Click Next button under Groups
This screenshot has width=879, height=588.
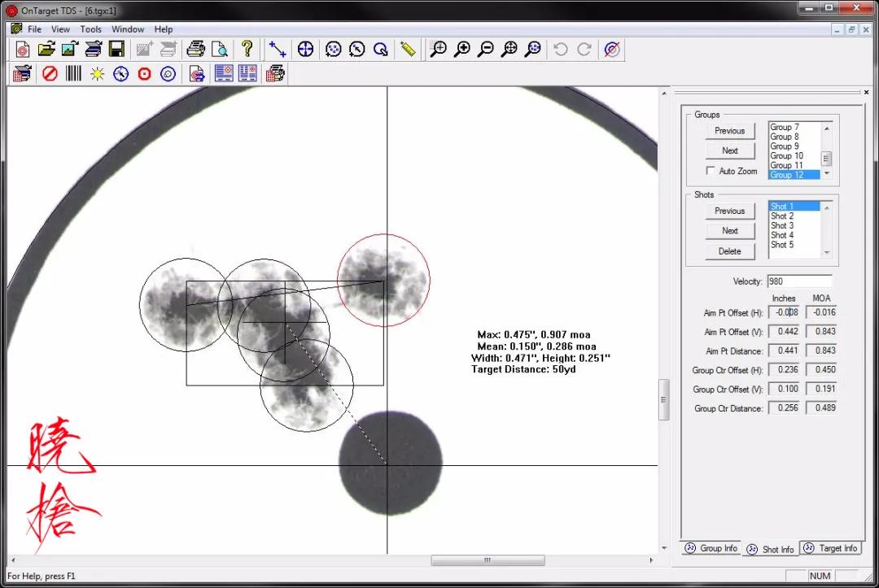tap(729, 150)
